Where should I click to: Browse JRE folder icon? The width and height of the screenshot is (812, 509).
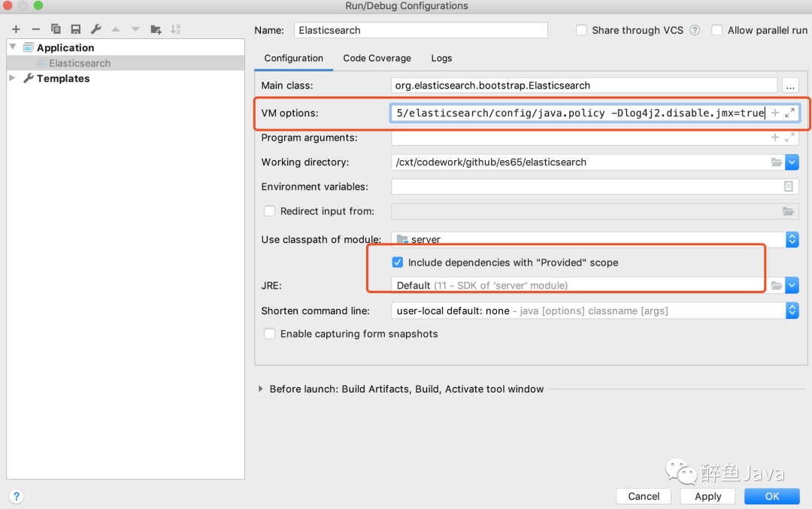(x=776, y=285)
